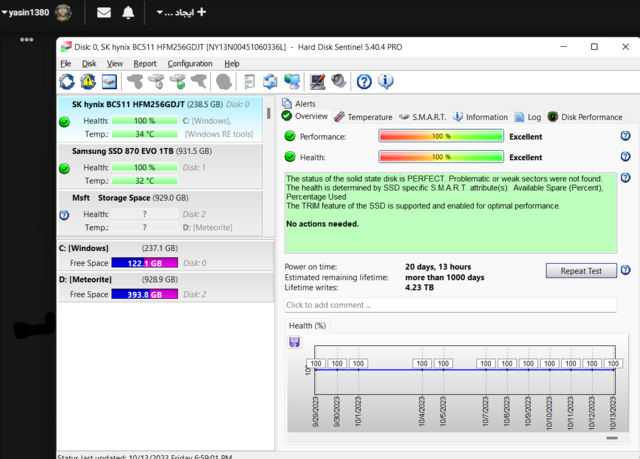Click the floppy save icon above health graph
Viewport: 640px width, 459px height.
tap(295, 342)
